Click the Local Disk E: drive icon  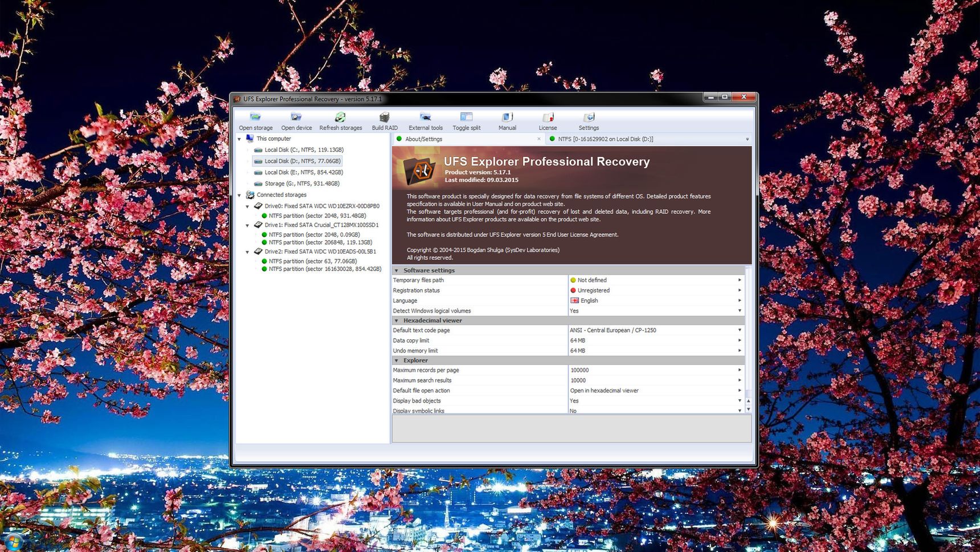[x=258, y=172]
